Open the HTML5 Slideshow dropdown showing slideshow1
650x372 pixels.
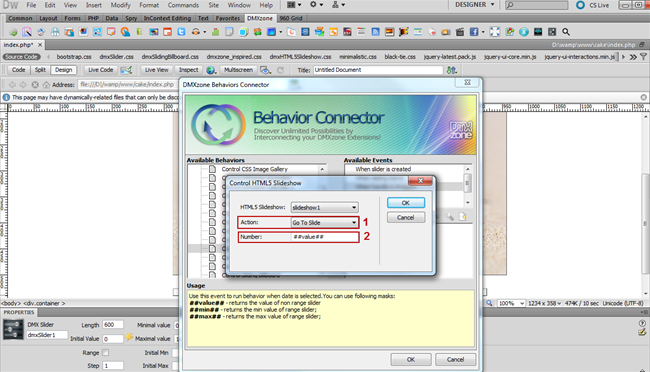coord(325,207)
